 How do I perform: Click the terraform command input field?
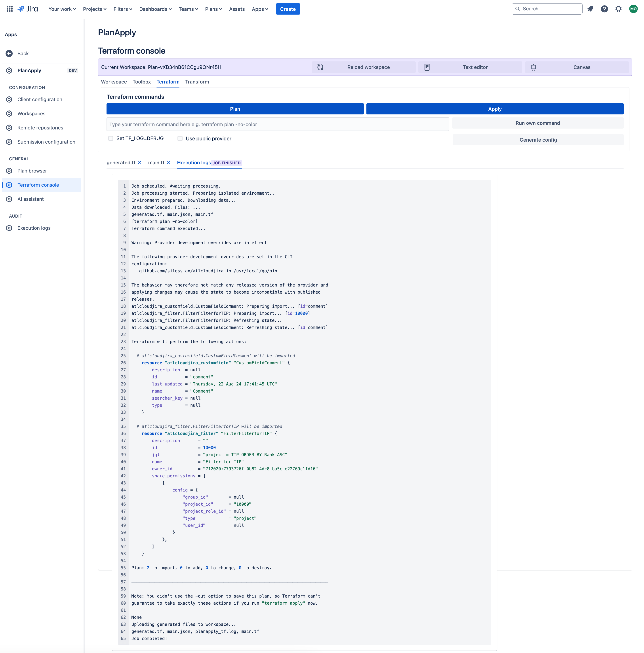pyautogui.click(x=278, y=124)
